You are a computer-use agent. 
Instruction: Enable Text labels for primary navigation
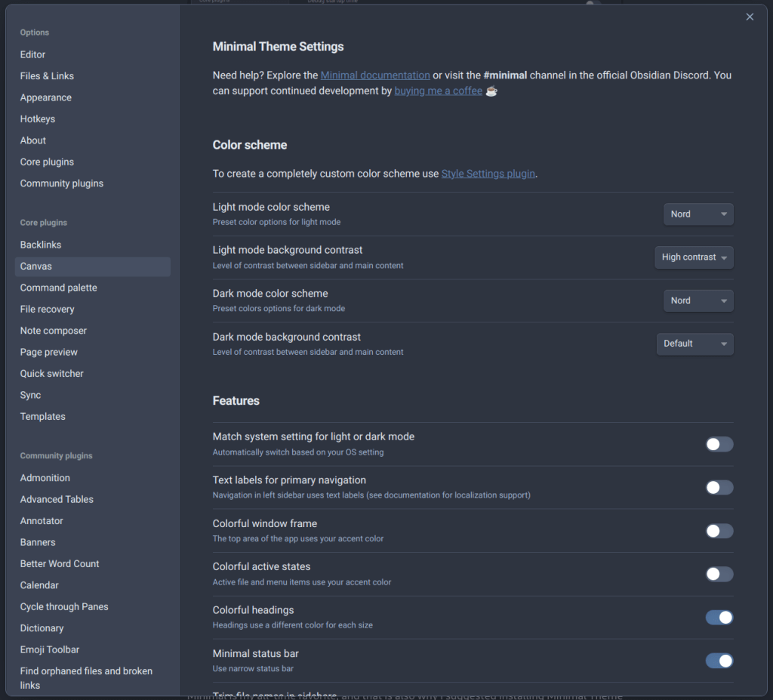719,488
